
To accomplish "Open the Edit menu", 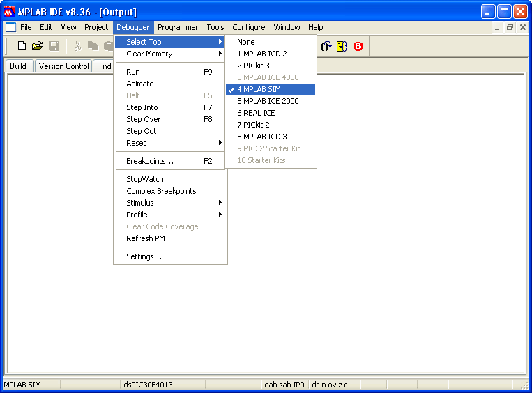I will 46,27.
